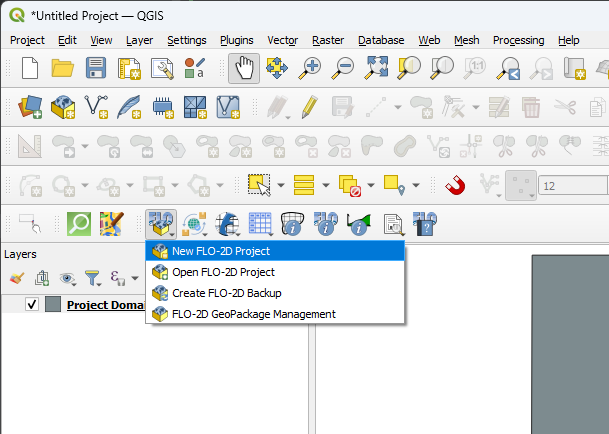Expand the Select Features tool dropdown arrow
Image resolution: width=609 pixels, height=434 pixels.
click(x=281, y=186)
